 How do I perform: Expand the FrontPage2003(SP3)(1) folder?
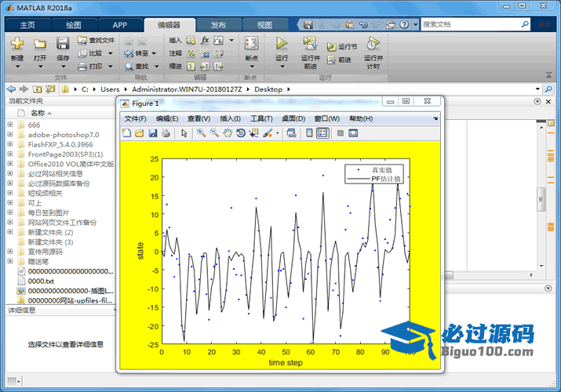click(10, 154)
